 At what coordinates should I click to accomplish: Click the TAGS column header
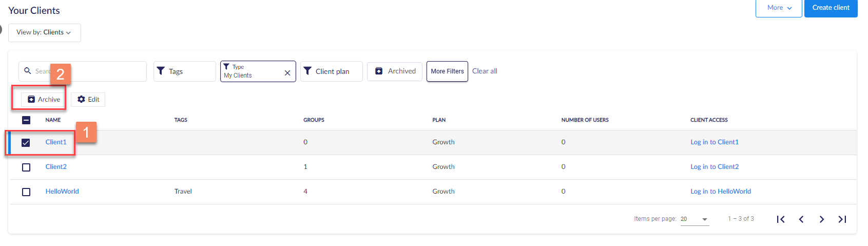181,120
